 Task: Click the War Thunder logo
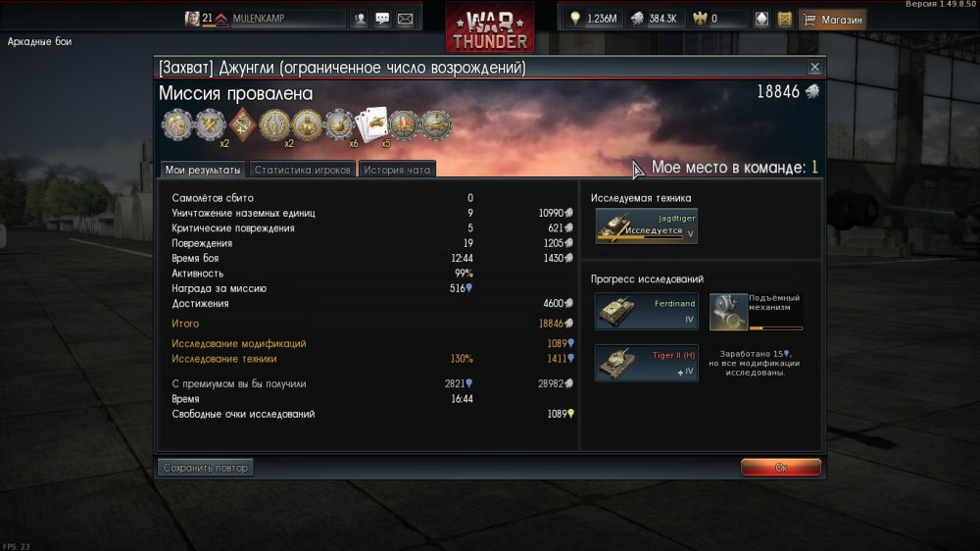click(x=490, y=30)
